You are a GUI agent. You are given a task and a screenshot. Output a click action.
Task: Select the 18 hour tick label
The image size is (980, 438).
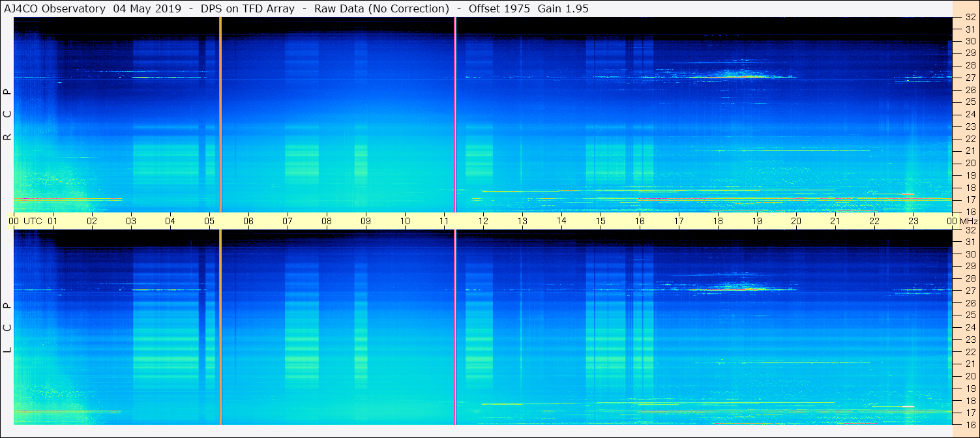point(718,221)
